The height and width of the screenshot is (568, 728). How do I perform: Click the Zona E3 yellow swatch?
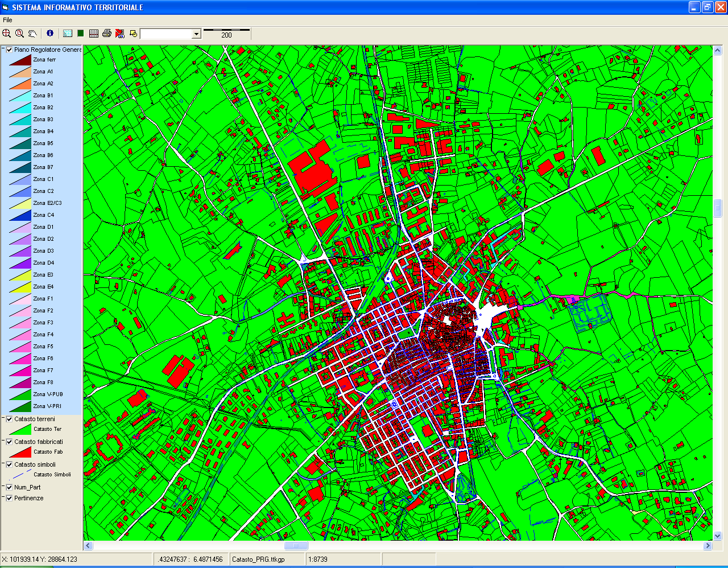point(20,275)
